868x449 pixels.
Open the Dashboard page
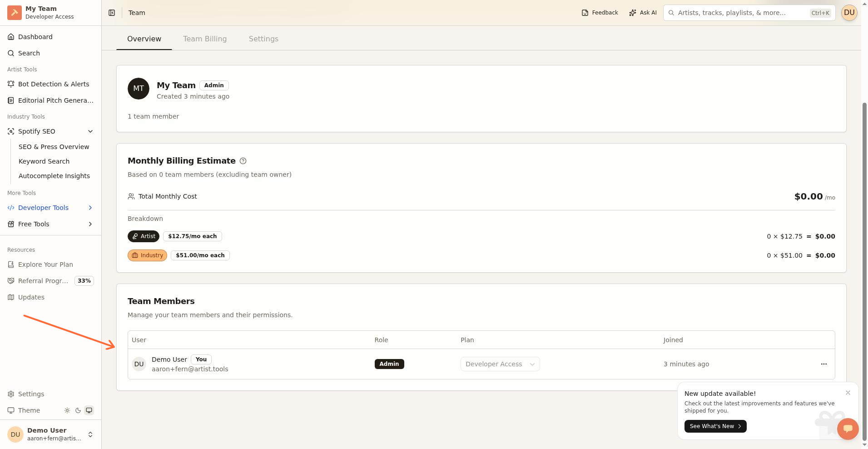[51, 37]
